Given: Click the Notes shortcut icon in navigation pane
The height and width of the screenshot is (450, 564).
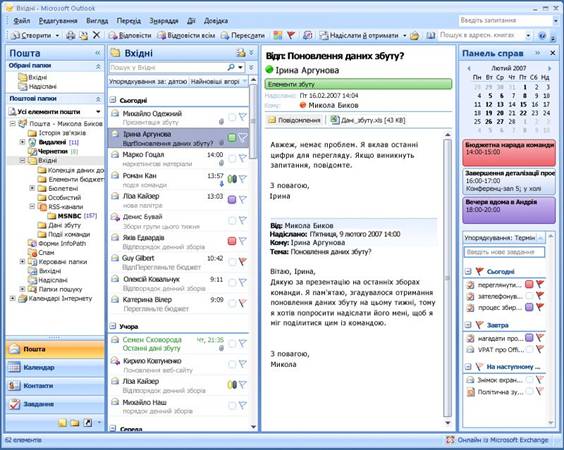Looking at the screenshot, I should coord(63,423).
